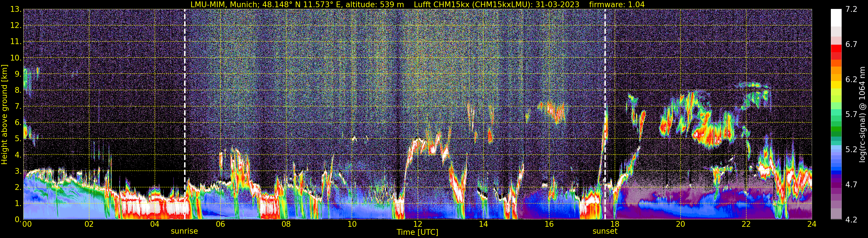The image size is (868, 238).
Task: Click the y-axis tick label "8."
Action: point(18,90)
